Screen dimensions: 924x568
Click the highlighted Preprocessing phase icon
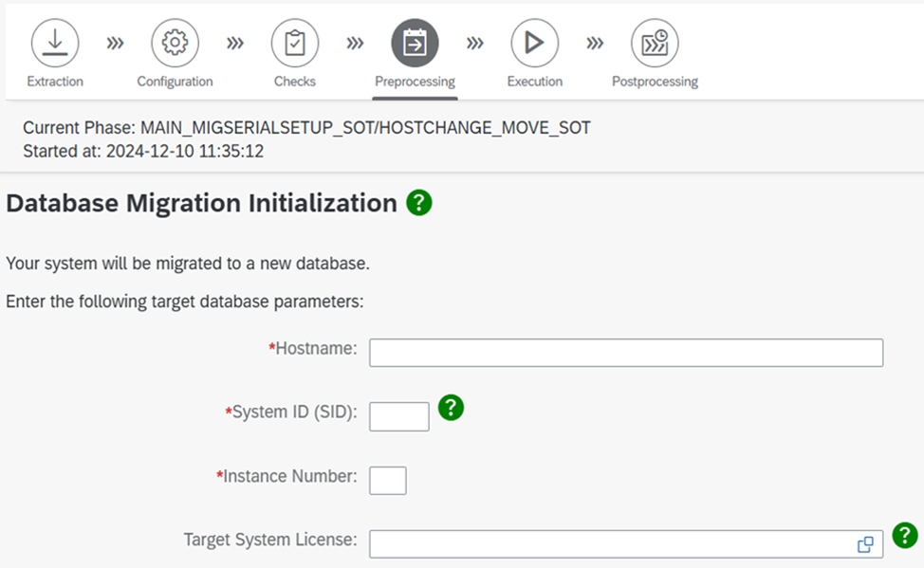click(415, 43)
